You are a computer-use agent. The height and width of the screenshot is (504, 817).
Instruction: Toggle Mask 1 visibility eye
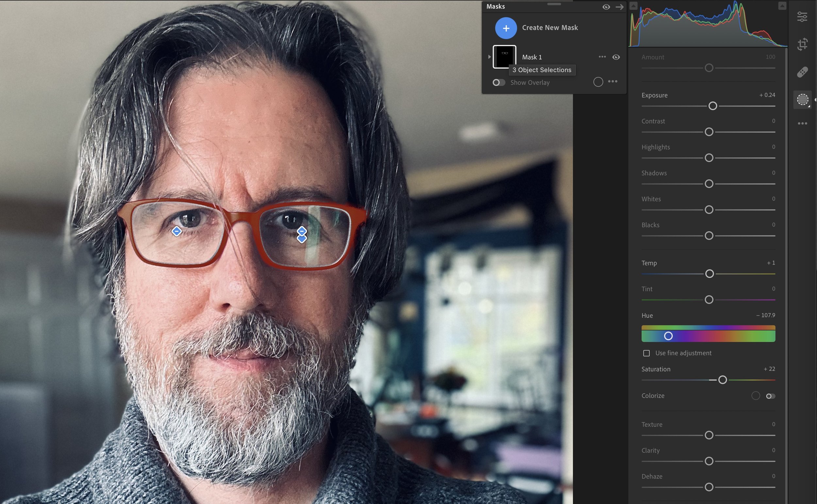click(616, 57)
